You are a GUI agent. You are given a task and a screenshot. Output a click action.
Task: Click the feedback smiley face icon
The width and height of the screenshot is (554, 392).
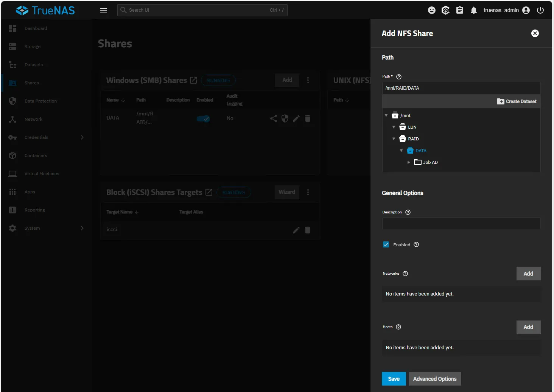431,10
